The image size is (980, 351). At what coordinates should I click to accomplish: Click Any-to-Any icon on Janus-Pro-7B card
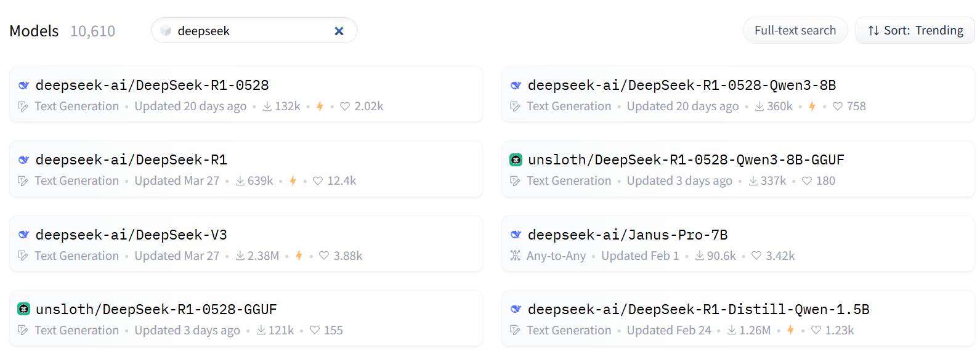[515, 256]
